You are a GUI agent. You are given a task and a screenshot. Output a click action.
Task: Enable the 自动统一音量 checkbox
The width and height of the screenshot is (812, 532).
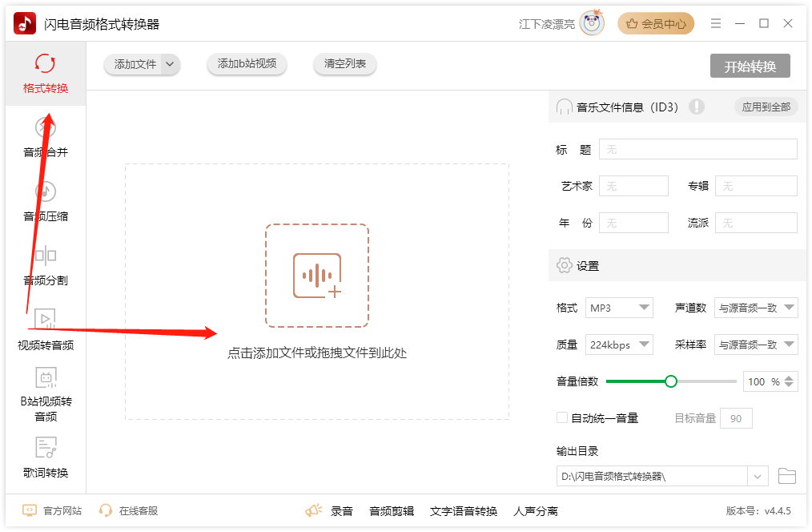click(x=561, y=417)
